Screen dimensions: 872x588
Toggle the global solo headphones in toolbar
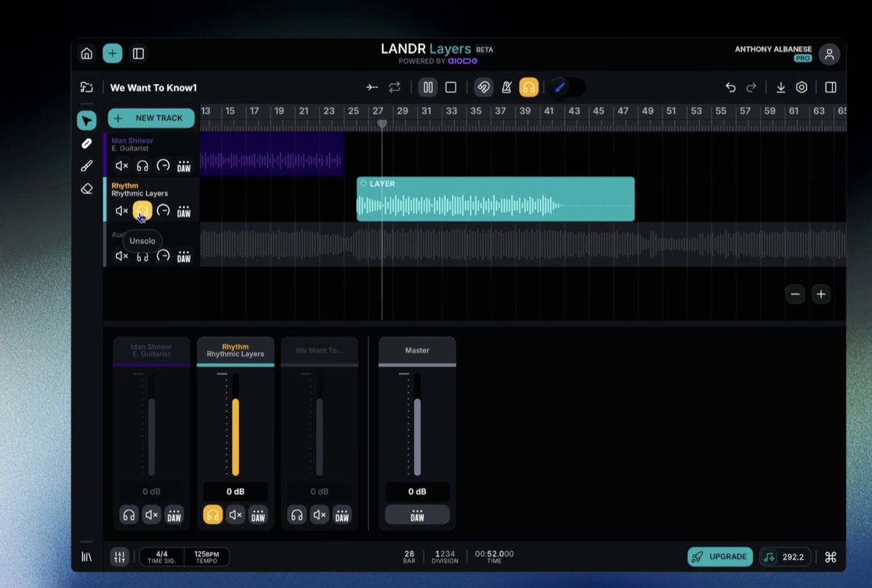(x=529, y=87)
